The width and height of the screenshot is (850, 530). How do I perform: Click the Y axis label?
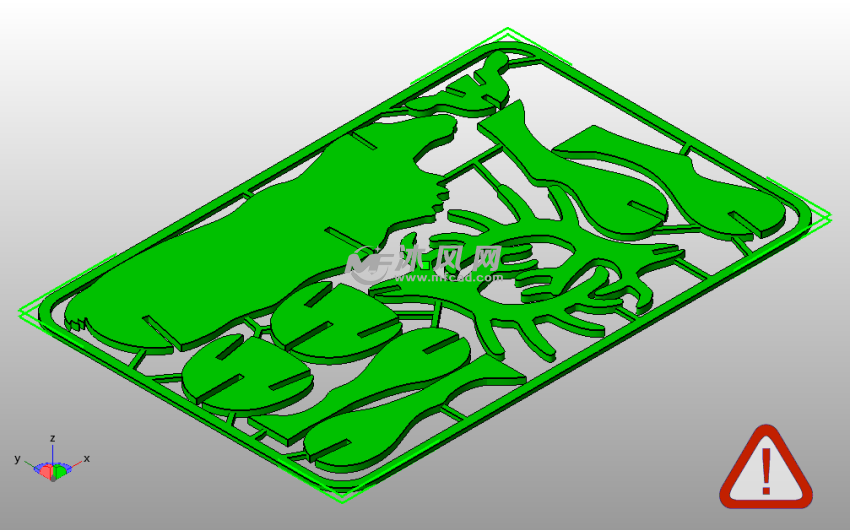[17, 458]
